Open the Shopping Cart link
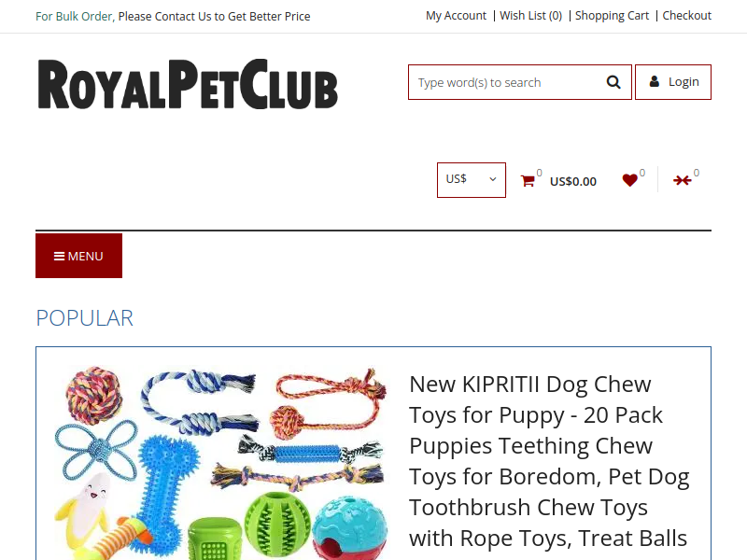Viewport: 747px width, 560px height. click(x=612, y=16)
